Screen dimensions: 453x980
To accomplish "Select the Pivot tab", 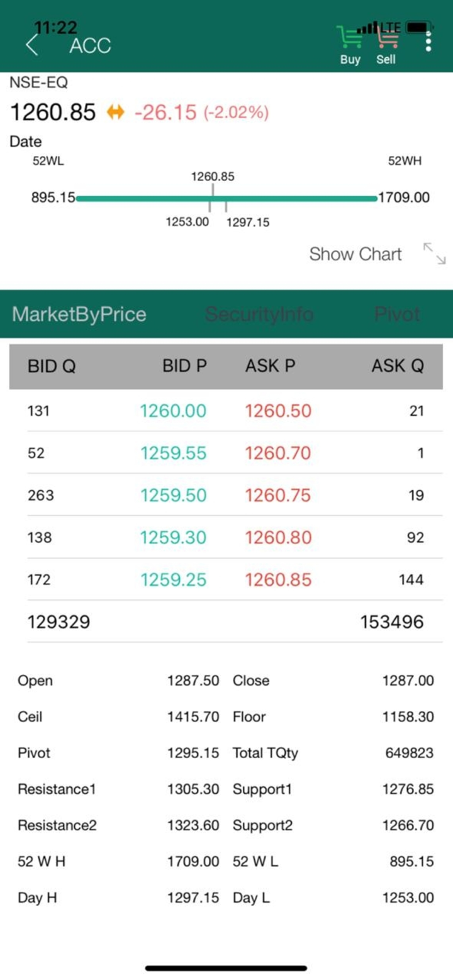I will [396, 315].
